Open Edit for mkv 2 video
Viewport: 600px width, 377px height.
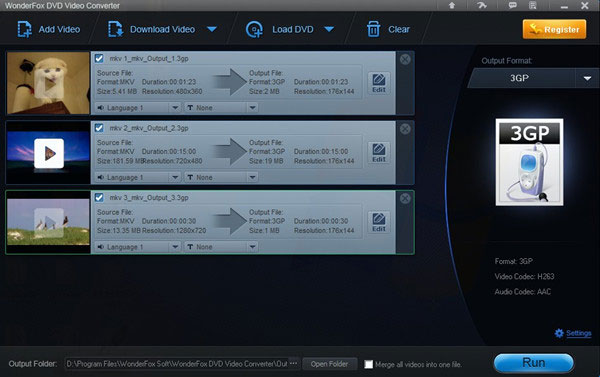click(x=379, y=153)
